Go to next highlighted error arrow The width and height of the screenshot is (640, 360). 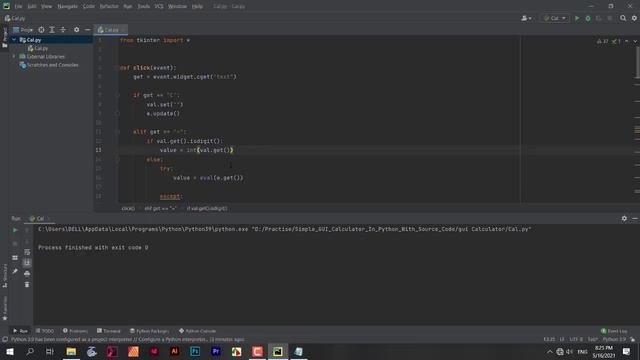tap(635, 41)
